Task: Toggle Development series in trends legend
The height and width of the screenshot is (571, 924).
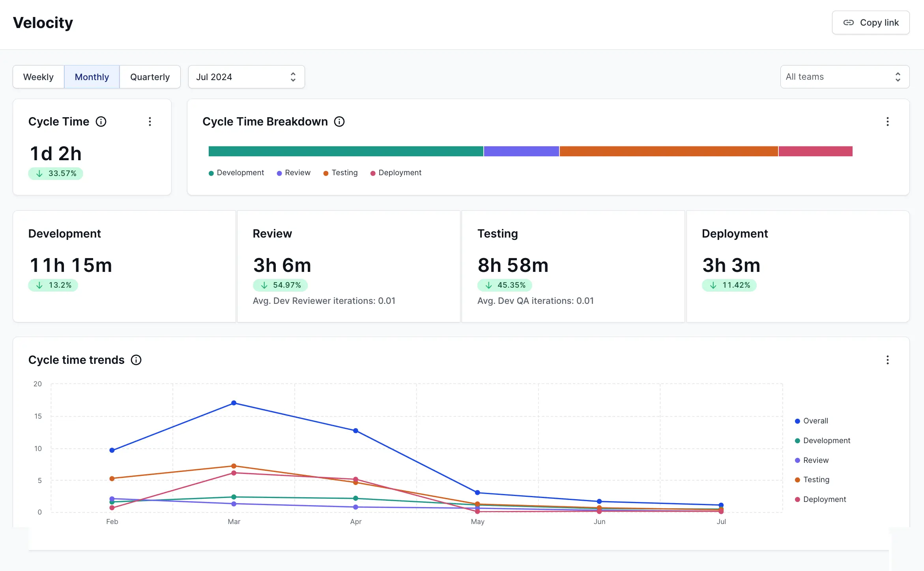Action: tap(826, 440)
